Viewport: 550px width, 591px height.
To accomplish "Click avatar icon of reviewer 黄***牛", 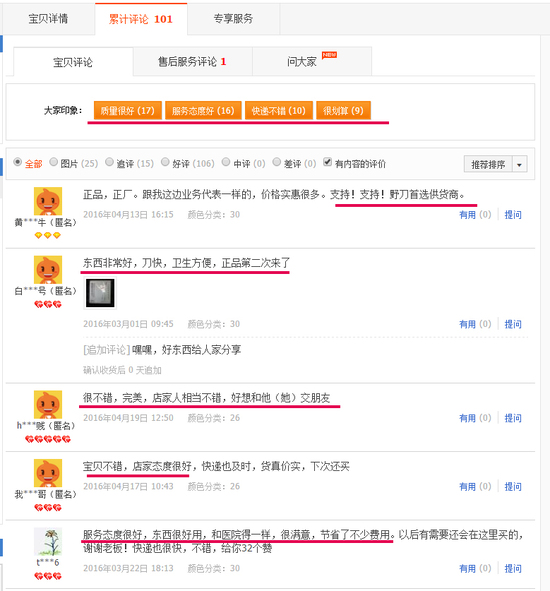I will click(x=48, y=201).
